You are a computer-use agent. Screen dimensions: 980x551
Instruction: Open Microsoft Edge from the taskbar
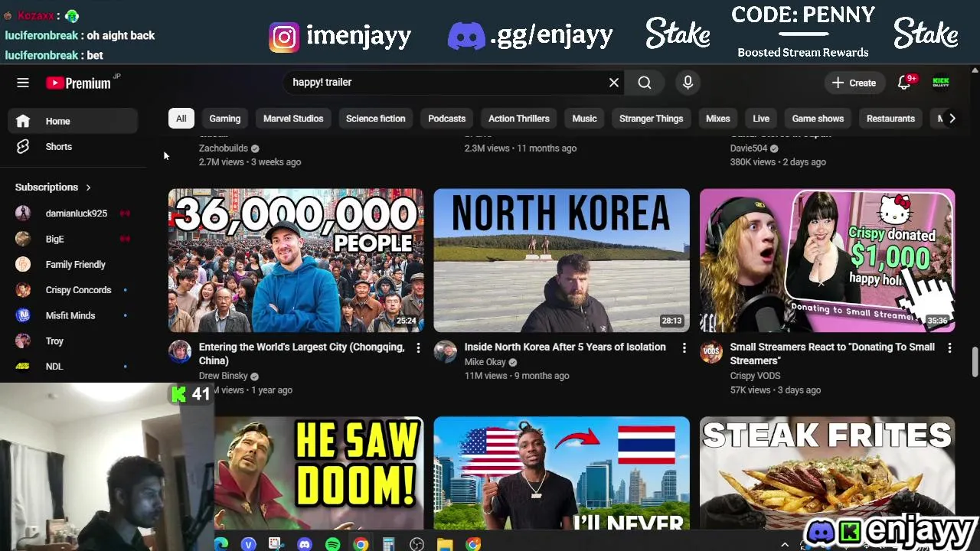tap(220, 544)
